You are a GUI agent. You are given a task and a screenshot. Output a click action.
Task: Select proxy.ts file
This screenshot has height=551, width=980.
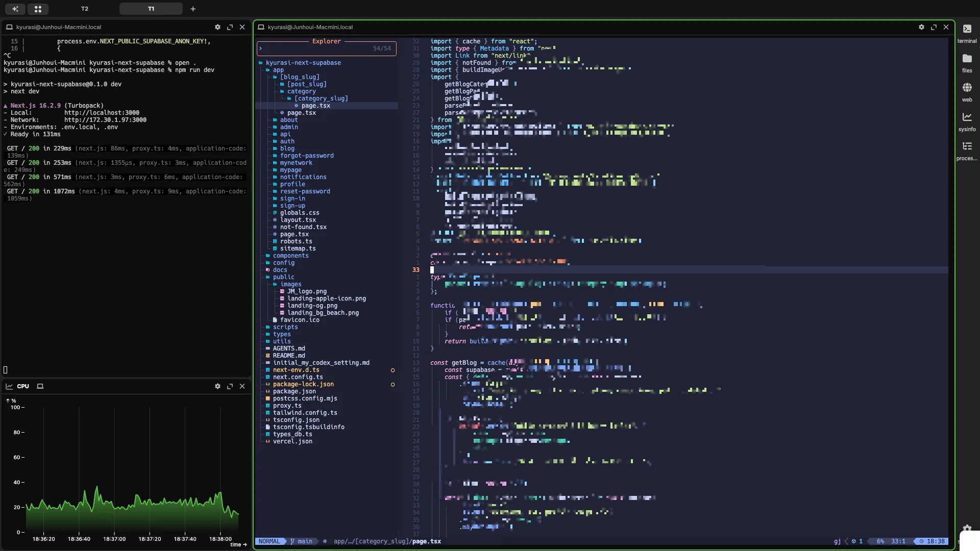click(287, 406)
